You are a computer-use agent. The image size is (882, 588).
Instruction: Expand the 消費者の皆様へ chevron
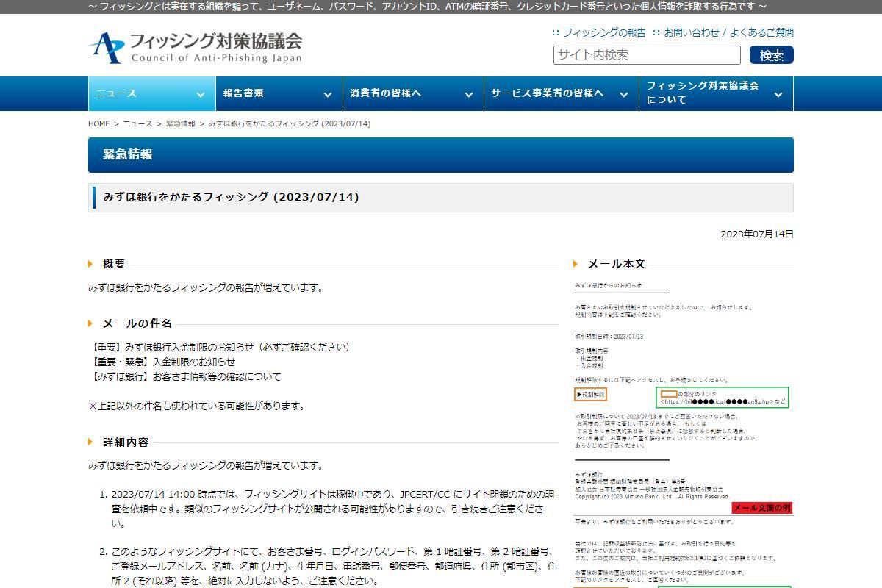(x=468, y=94)
